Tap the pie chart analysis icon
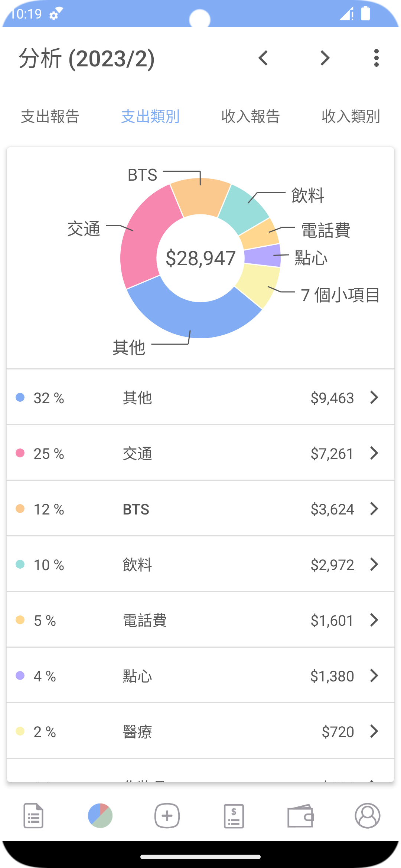401x868 pixels. point(100,816)
